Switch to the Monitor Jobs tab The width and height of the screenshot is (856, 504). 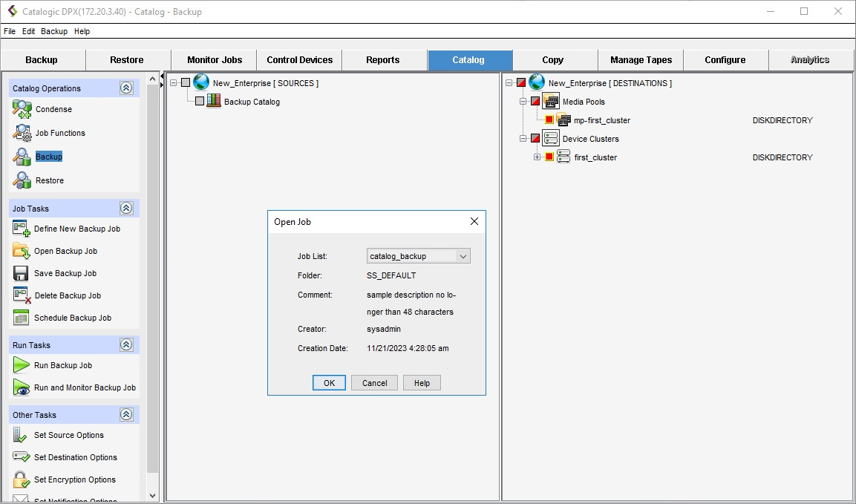coord(214,60)
